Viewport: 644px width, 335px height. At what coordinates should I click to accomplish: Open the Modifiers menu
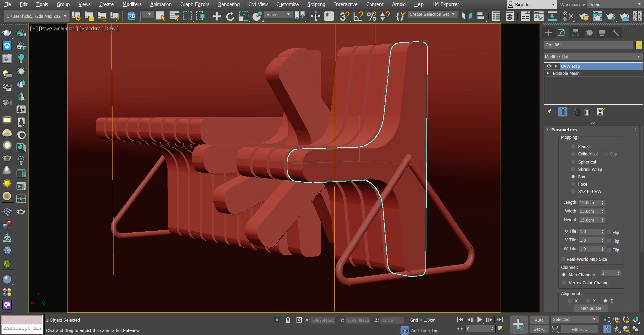(132, 4)
